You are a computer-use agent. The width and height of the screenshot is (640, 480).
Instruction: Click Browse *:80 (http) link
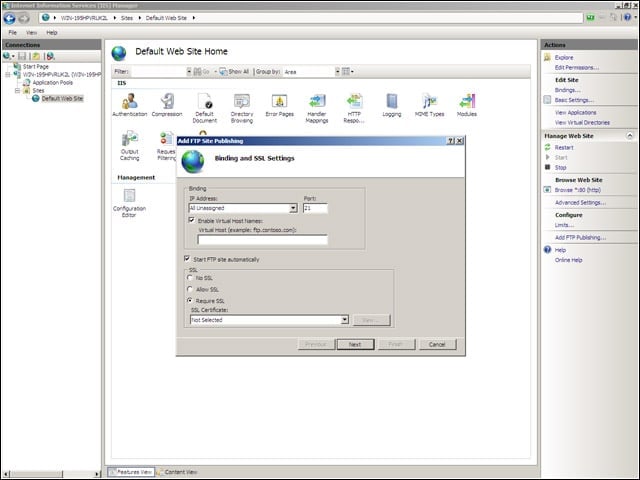[x=578, y=190]
